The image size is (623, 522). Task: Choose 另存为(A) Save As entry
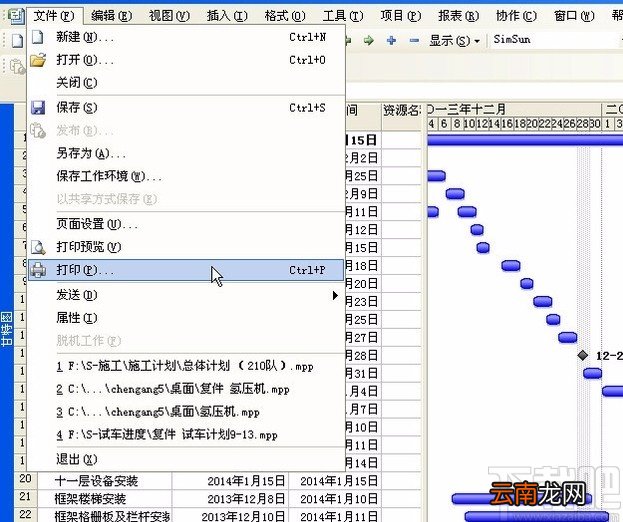[x=186, y=153]
